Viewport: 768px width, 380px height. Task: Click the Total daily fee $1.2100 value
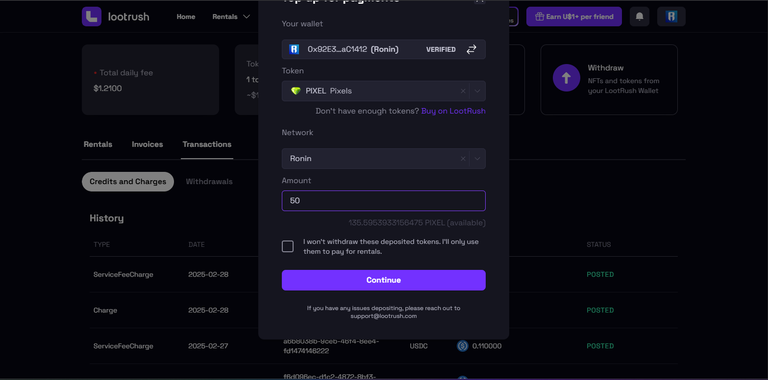[108, 89]
